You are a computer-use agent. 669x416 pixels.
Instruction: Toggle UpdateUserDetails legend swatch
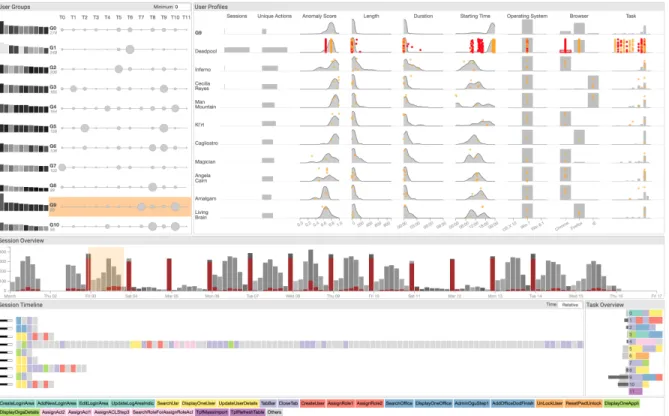click(238, 403)
